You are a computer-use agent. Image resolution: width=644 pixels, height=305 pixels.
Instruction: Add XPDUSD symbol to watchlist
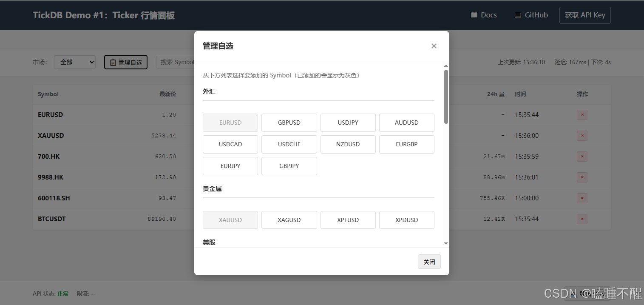[x=406, y=220]
